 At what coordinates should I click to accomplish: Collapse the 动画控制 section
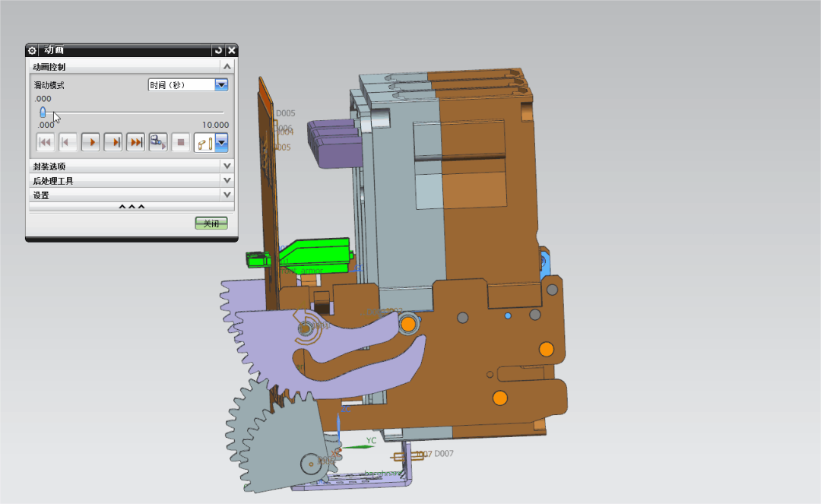click(x=227, y=66)
